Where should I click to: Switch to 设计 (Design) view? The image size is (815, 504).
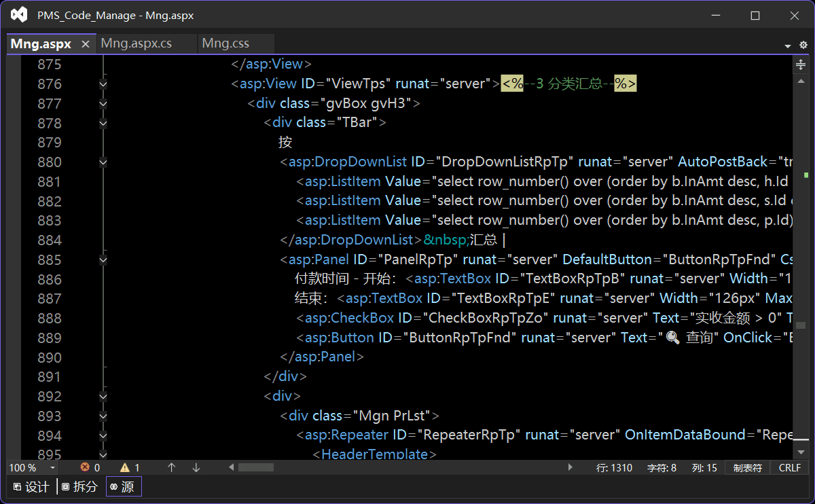coord(31,486)
